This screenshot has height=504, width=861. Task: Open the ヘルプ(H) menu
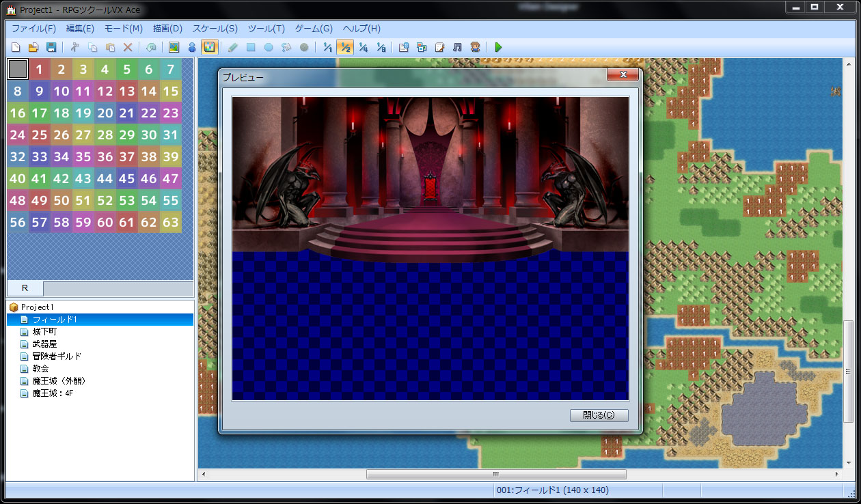(361, 29)
